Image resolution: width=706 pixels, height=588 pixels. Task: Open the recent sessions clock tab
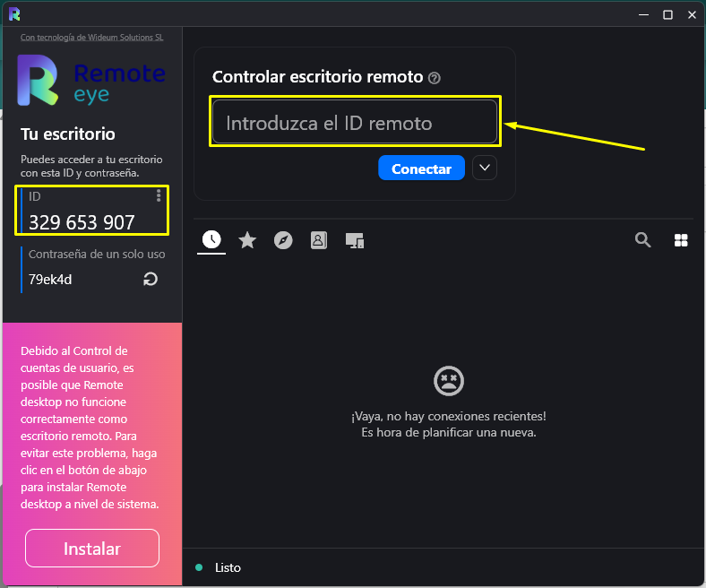click(211, 239)
